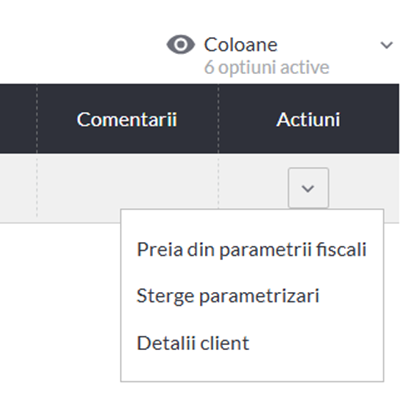
Task: Click the divider between Comentarii and Actiuni headers
Action: (x=218, y=119)
